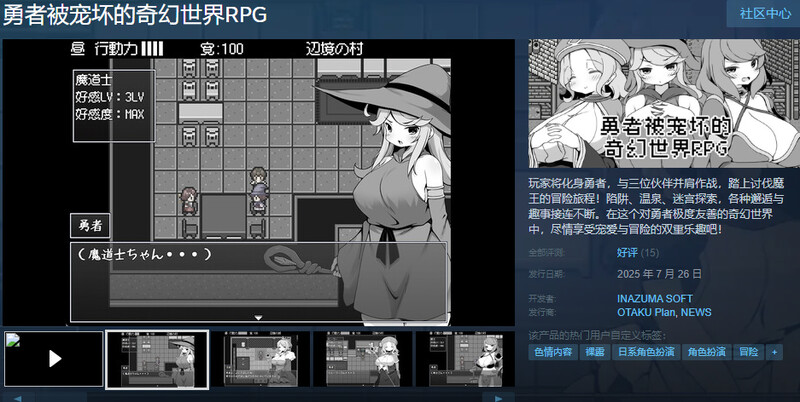Select the 冒险 tag
The height and width of the screenshot is (402, 800).
[x=748, y=352]
